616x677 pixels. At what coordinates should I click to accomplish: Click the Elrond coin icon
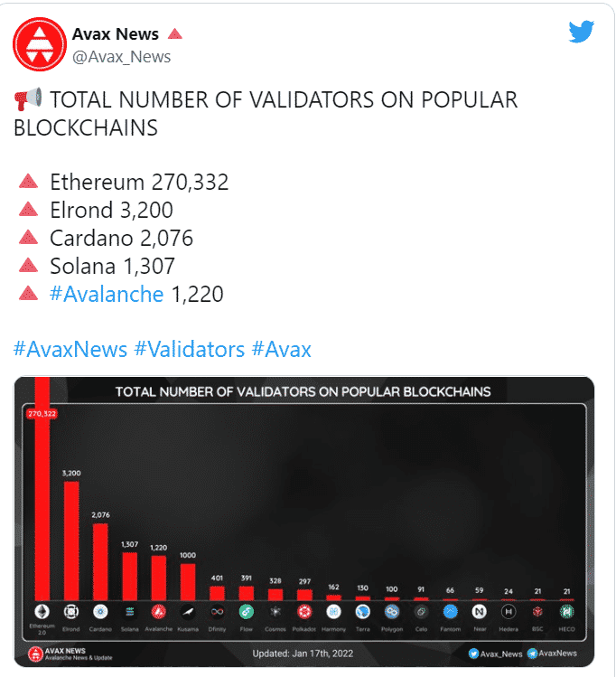(x=71, y=611)
